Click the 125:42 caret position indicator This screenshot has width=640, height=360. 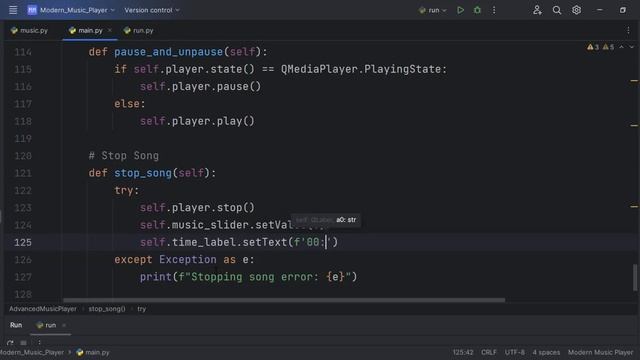pos(463,353)
